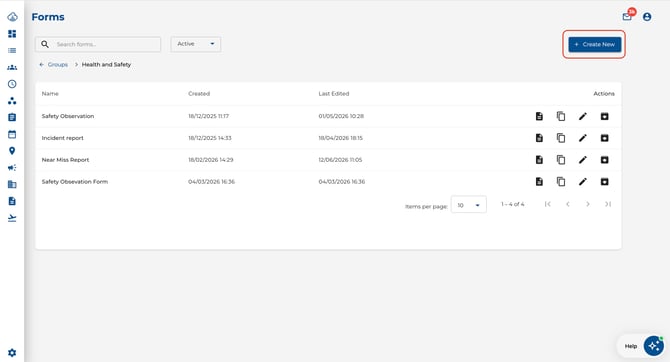Click the Create New button

(x=594, y=44)
